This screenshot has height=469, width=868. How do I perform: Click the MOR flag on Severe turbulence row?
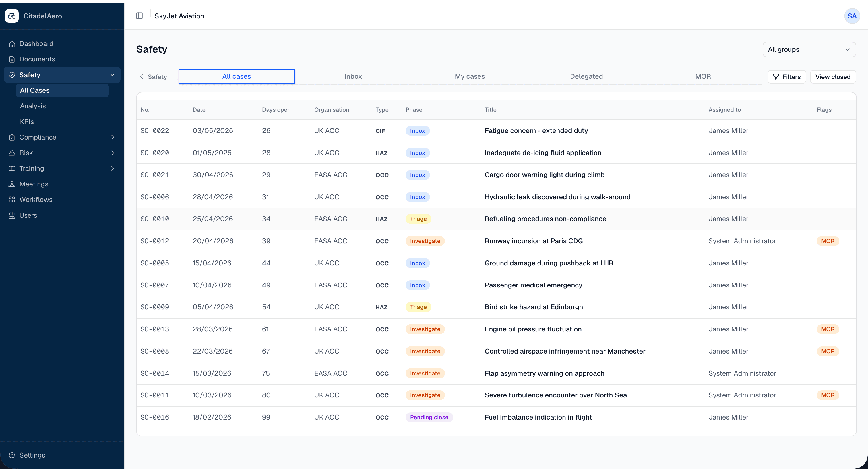pyautogui.click(x=828, y=395)
